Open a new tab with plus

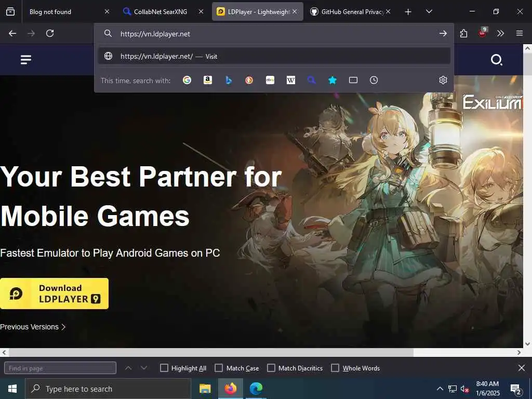coord(408,12)
